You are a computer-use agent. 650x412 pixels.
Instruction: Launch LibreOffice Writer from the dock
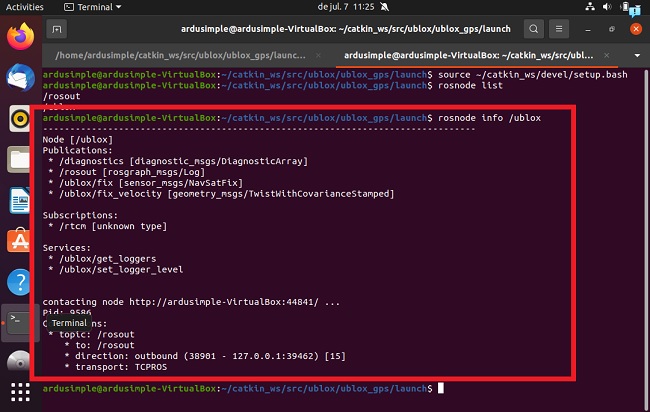(x=20, y=201)
